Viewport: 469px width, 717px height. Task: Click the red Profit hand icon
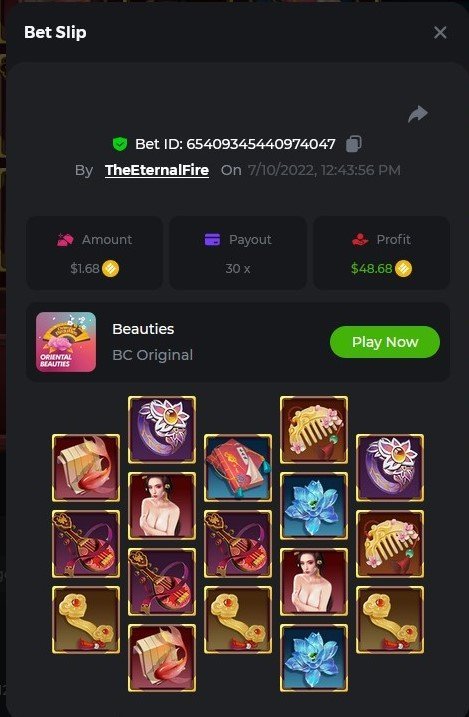pos(360,239)
